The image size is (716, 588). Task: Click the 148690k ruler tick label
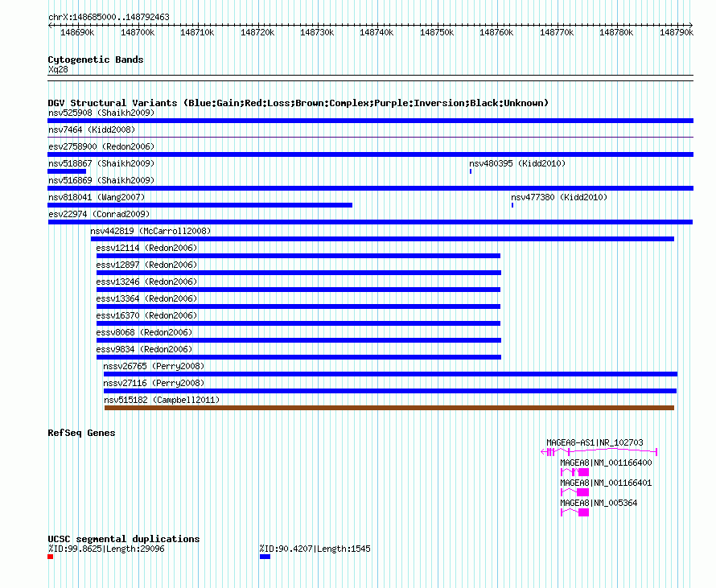(x=77, y=32)
